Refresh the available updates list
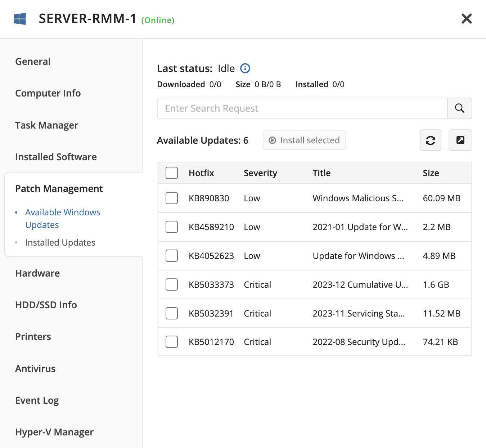The width and height of the screenshot is (486, 448). (x=431, y=140)
